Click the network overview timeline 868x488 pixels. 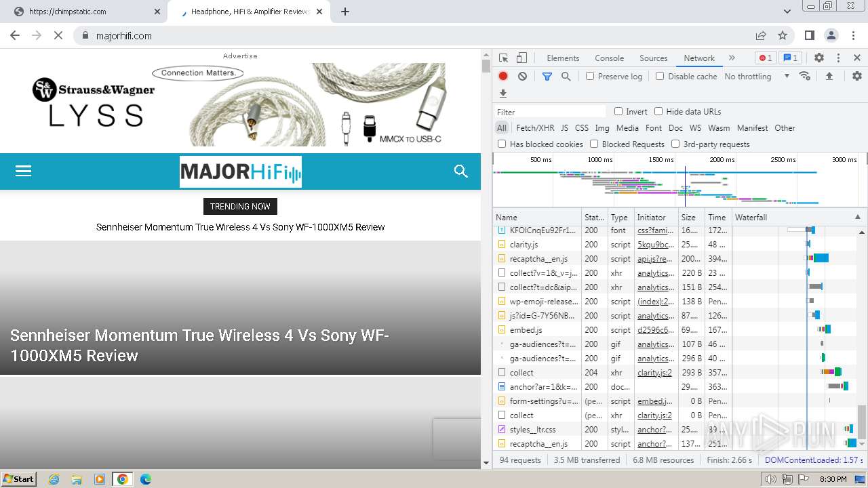click(x=679, y=180)
